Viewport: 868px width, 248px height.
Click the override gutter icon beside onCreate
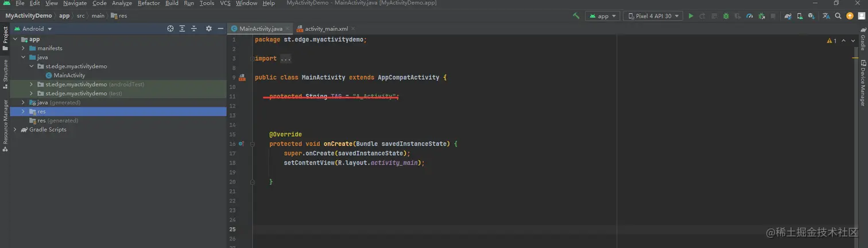pyautogui.click(x=241, y=144)
